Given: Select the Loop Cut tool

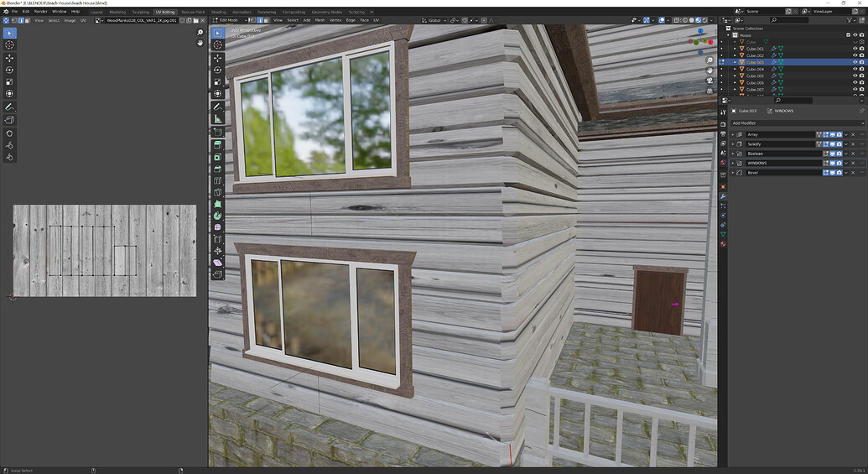Looking at the screenshot, I should coord(217,180).
